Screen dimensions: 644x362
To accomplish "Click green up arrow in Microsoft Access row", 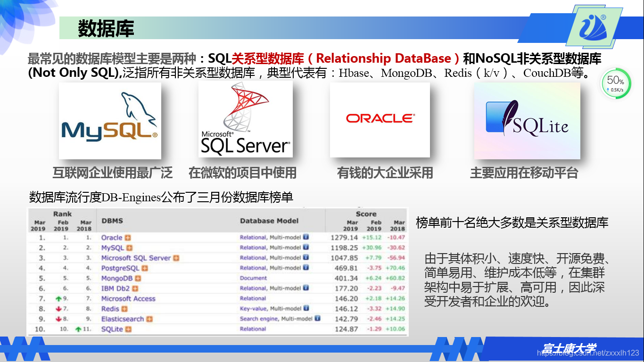I will [x=58, y=299].
